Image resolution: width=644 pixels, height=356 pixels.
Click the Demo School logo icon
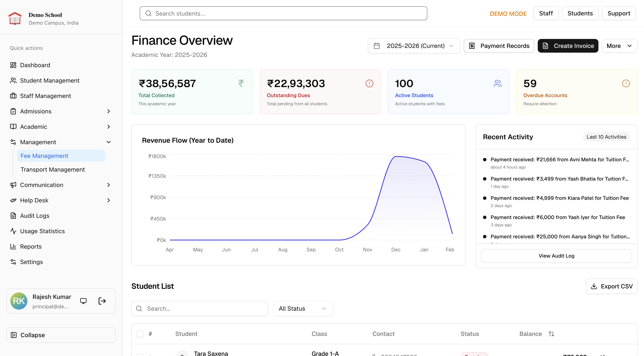[x=15, y=19]
